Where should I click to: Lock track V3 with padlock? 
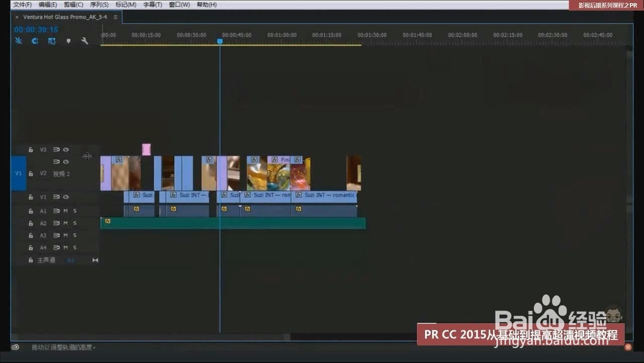click(x=31, y=150)
